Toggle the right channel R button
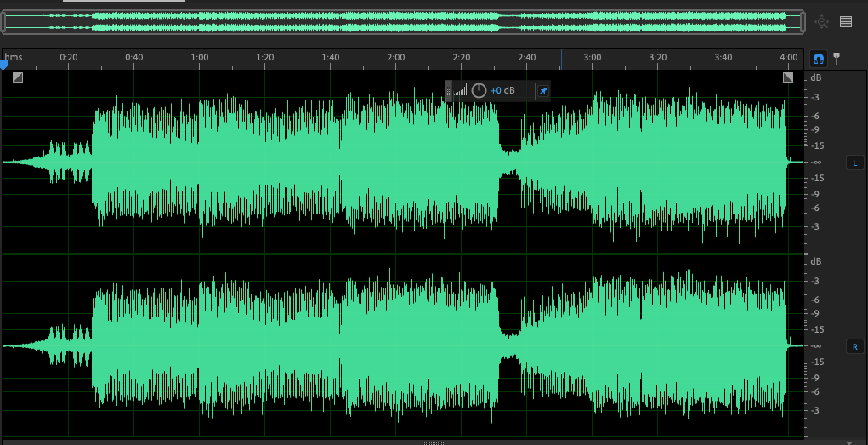The image size is (868, 445). [x=854, y=346]
